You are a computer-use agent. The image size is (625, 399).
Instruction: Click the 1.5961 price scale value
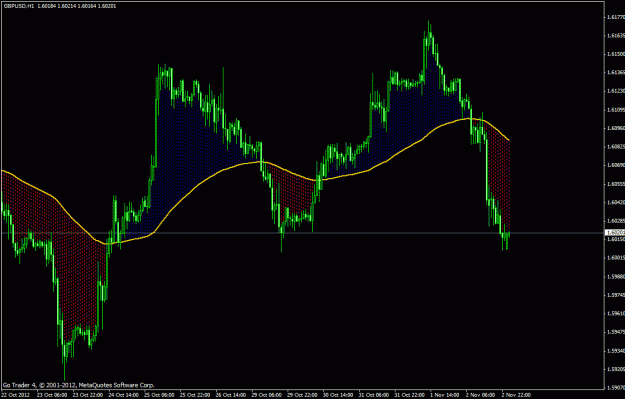click(x=615, y=313)
